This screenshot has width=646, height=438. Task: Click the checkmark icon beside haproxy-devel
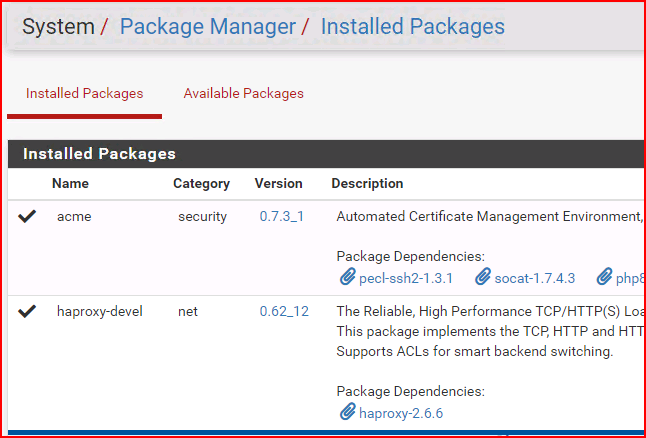click(x=27, y=312)
